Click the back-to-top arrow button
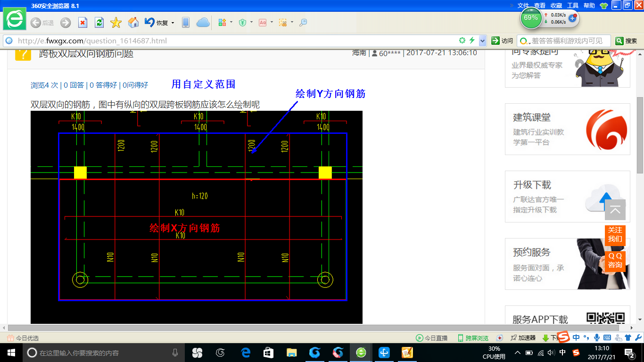 pos(615,210)
